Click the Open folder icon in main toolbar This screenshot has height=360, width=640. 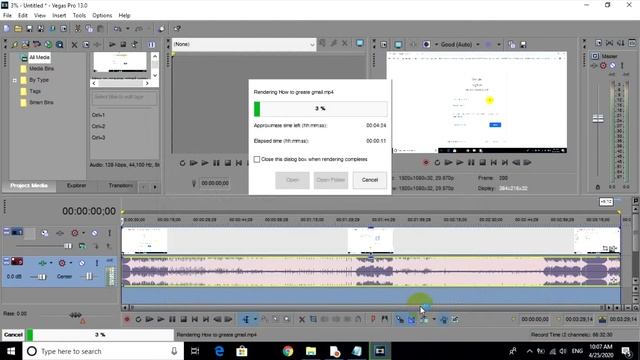coord(18,29)
